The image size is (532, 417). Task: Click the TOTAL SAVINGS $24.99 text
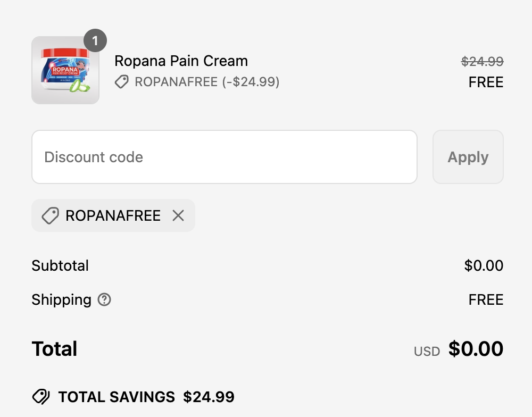click(x=146, y=397)
